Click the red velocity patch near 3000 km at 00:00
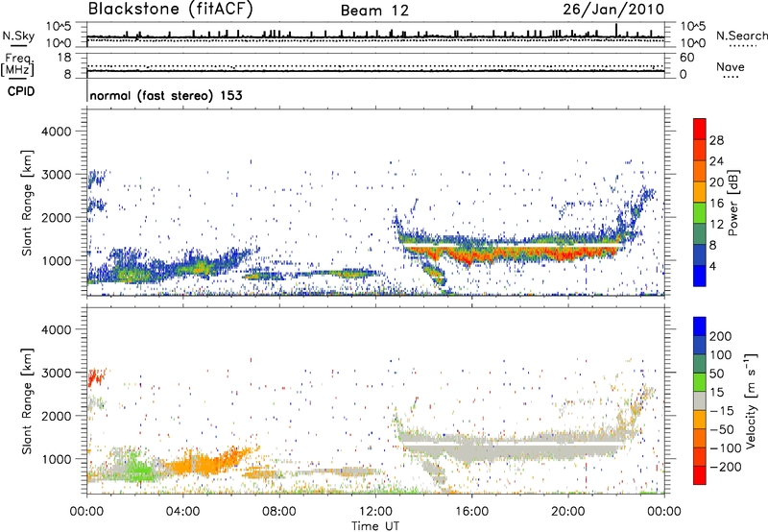The height and width of the screenshot is (532, 768). (96, 377)
